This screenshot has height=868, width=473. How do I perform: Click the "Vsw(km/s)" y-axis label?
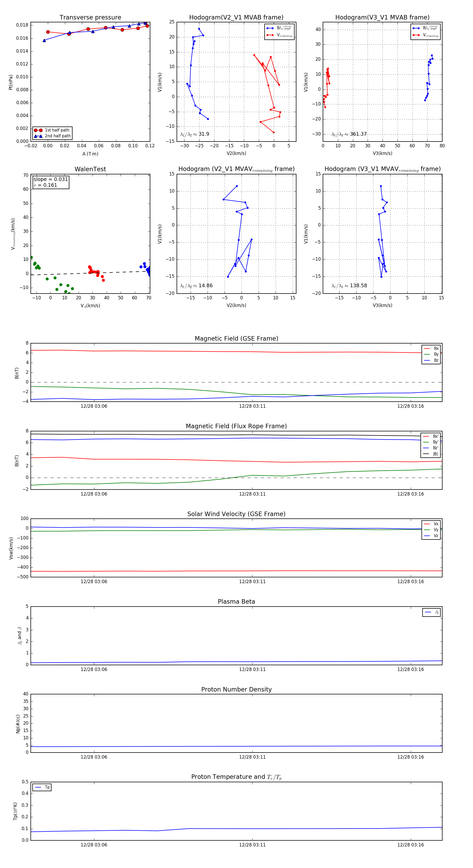point(11,548)
